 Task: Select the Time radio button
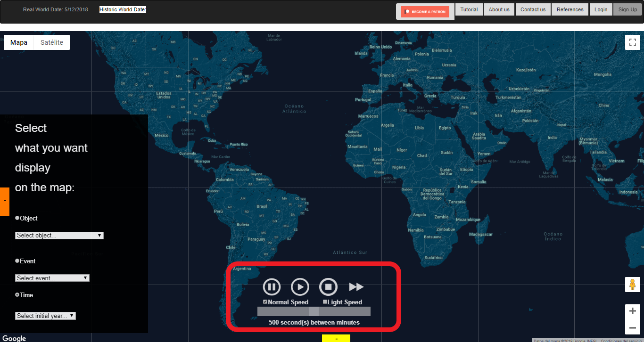[17, 295]
